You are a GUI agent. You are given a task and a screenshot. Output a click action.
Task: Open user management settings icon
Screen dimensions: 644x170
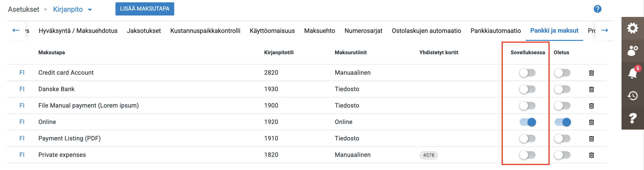(632, 51)
